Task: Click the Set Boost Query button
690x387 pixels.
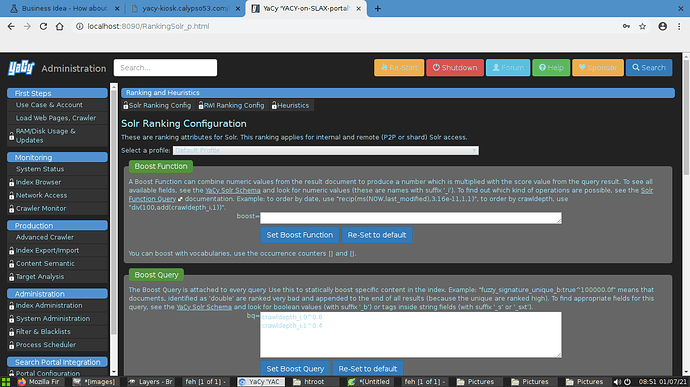Action: (295, 369)
